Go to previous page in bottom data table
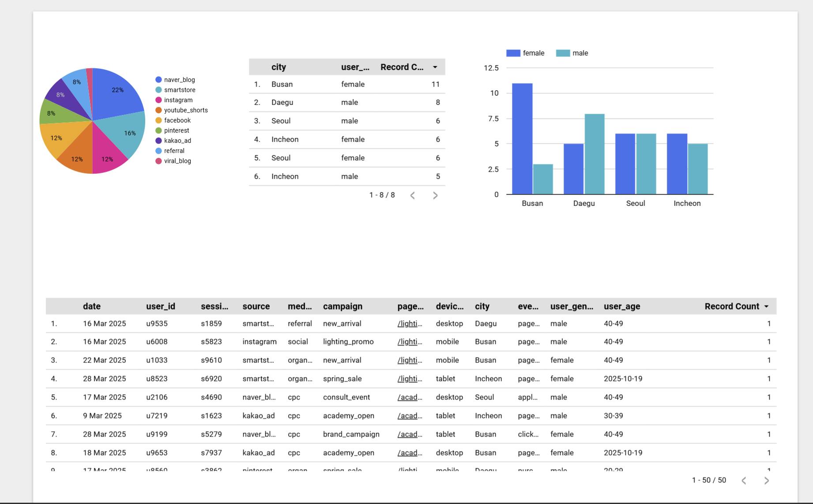Viewport: 813px width, 504px height. point(744,481)
